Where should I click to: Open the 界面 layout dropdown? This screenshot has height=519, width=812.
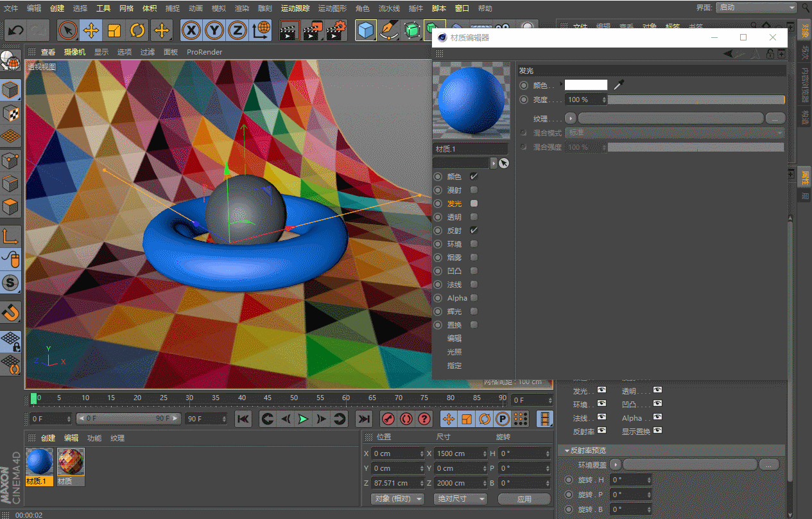click(757, 8)
